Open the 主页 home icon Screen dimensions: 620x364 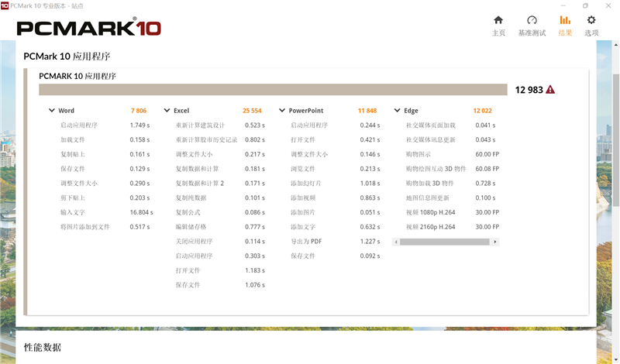point(498,20)
